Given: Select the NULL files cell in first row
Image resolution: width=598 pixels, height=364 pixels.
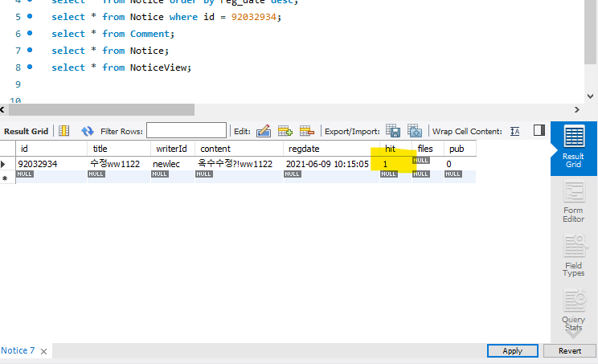Looking at the screenshot, I should [x=428, y=164].
